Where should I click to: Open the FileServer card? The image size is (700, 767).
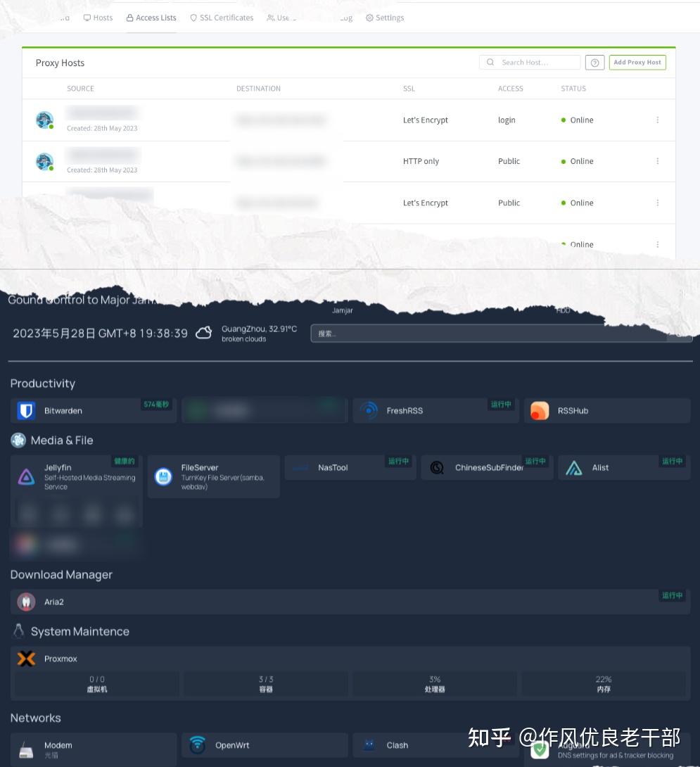(x=214, y=476)
